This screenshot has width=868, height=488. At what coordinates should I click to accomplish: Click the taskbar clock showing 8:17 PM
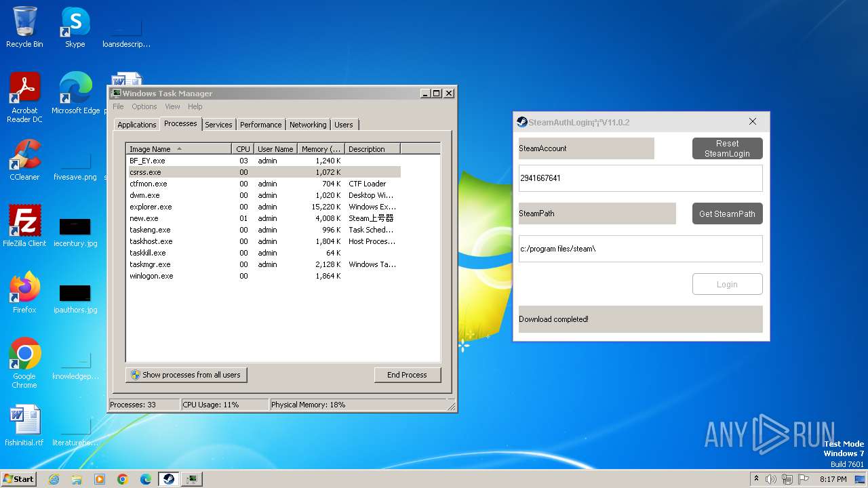(833, 479)
